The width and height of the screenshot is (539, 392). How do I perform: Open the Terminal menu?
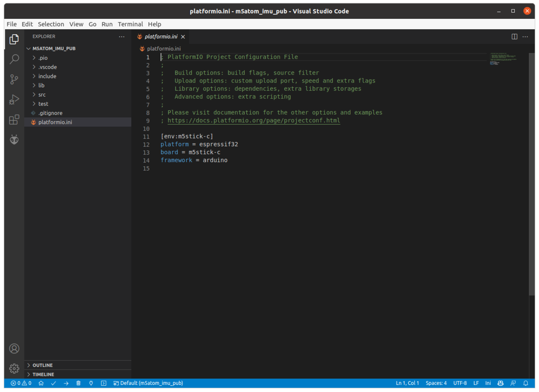[130, 24]
